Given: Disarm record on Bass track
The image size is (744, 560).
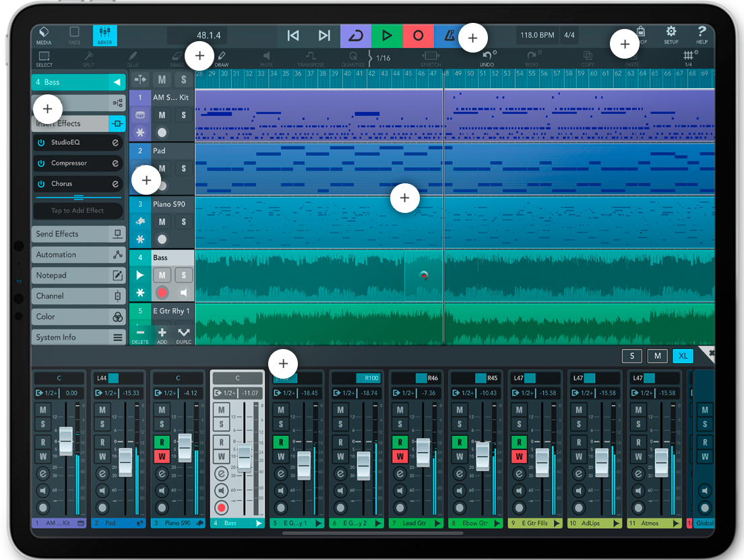Looking at the screenshot, I should point(162,292).
